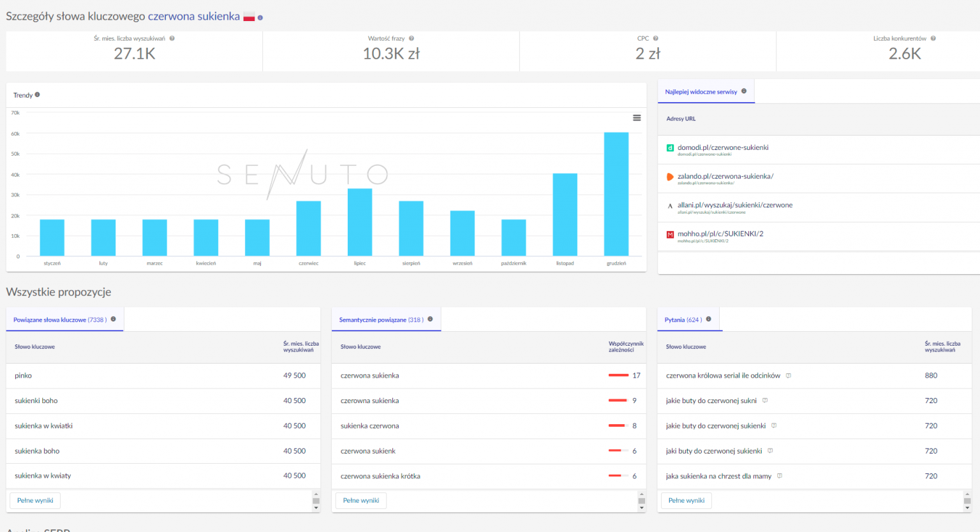Click info icon after the flag

[260, 18]
